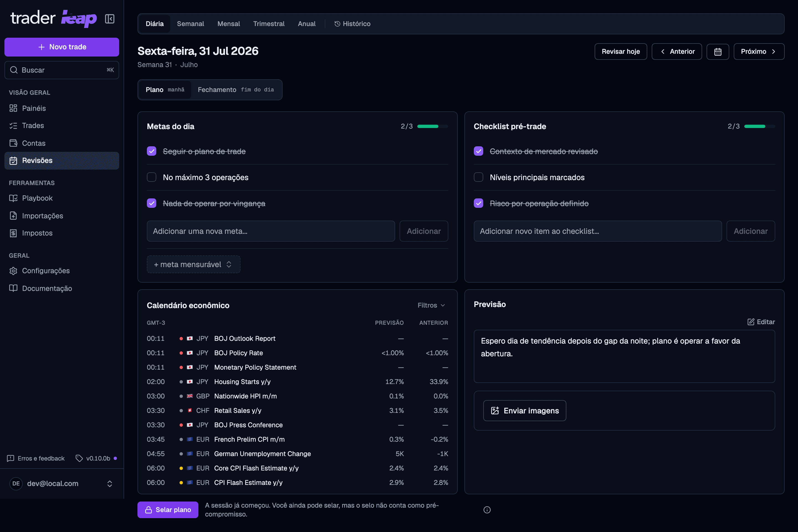Click the Histórico clock icon
This screenshot has width=798, height=532.
337,24
